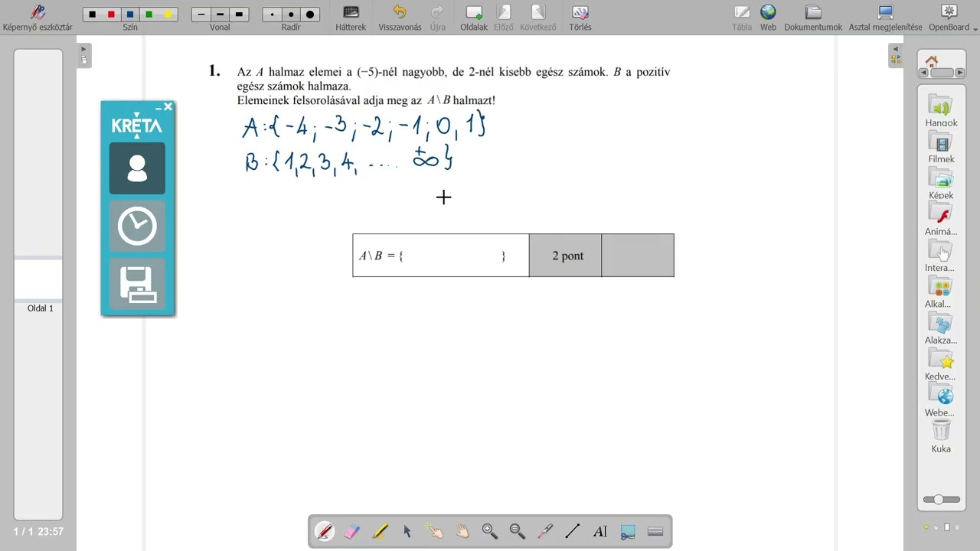Pick the Interact with items finger tool

(435, 531)
